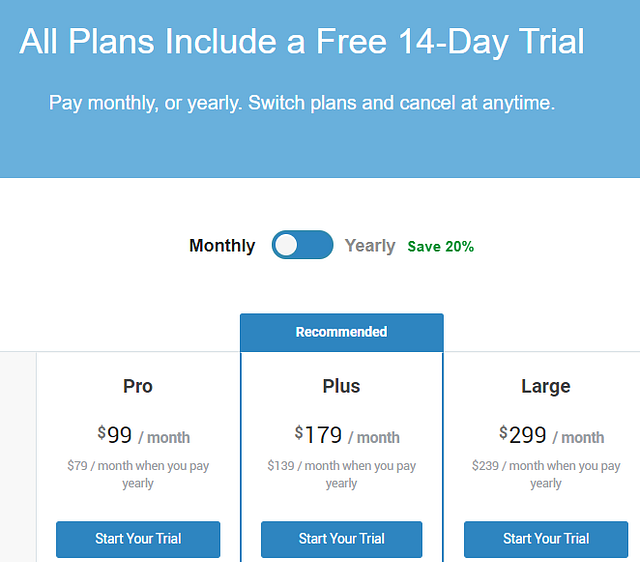Start Your Trial for the Pro plan
The width and height of the screenshot is (640, 562).
[x=138, y=539]
